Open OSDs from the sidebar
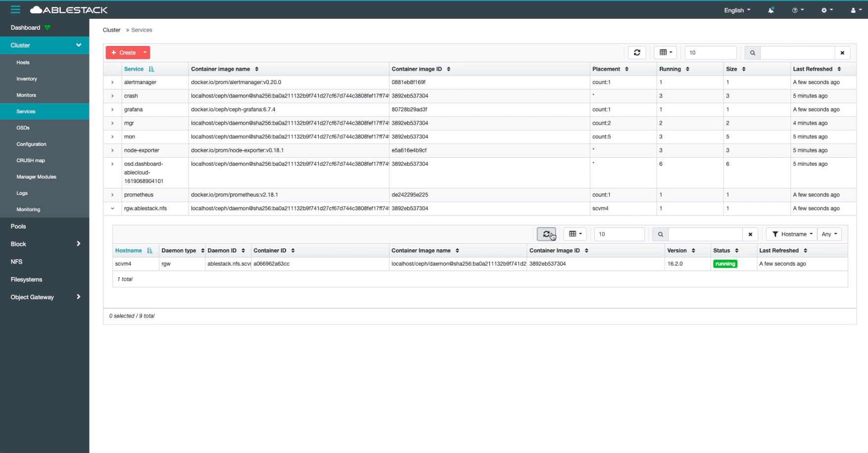868x453 pixels. (x=23, y=128)
